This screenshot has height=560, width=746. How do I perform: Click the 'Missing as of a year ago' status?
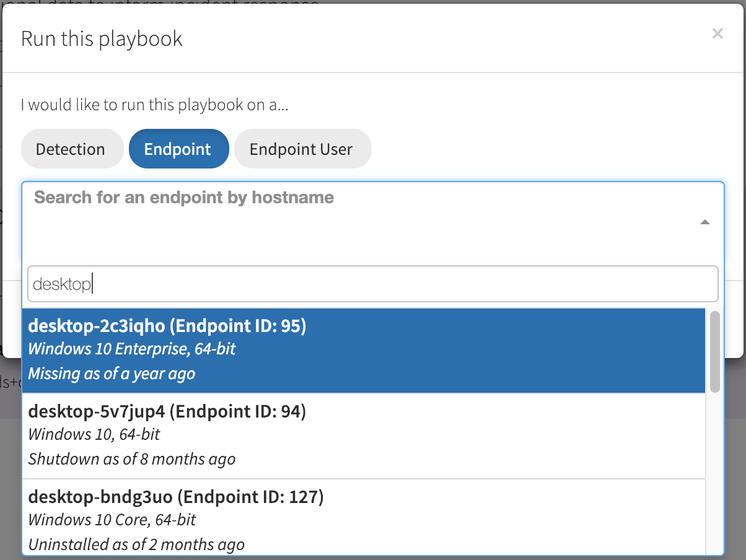112,374
